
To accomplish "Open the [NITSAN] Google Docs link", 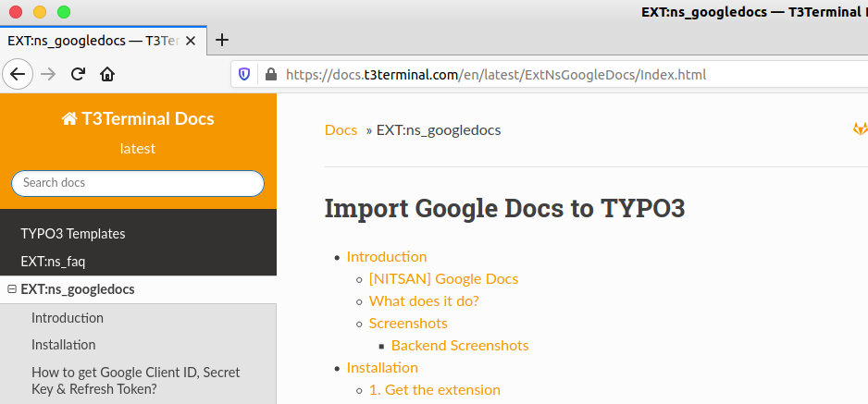I will (x=443, y=278).
